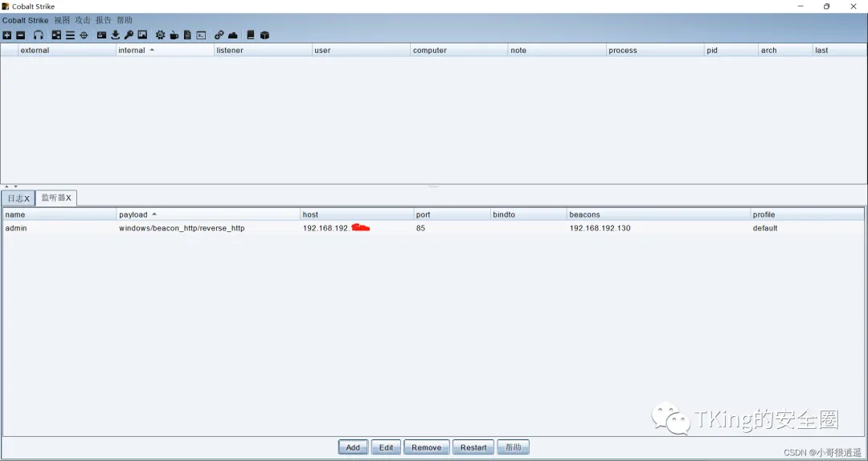The width and height of the screenshot is (868, 461).
Task: Switch to the 日志 tab
Action: coord(18,198)
